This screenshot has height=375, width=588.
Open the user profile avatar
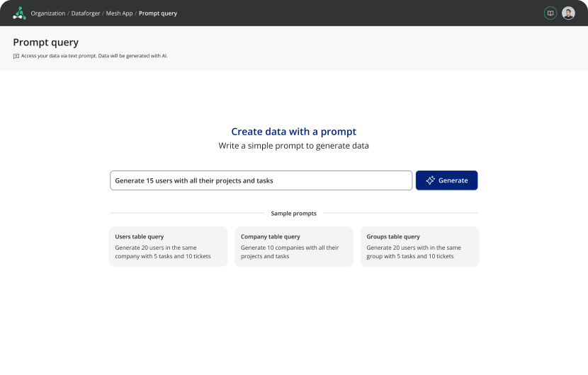point(568,13)
